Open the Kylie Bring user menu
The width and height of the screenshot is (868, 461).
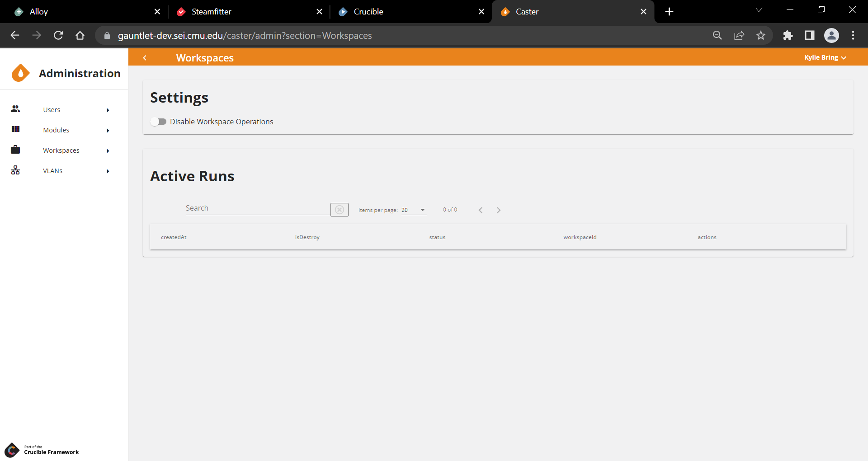pos(825,57)
